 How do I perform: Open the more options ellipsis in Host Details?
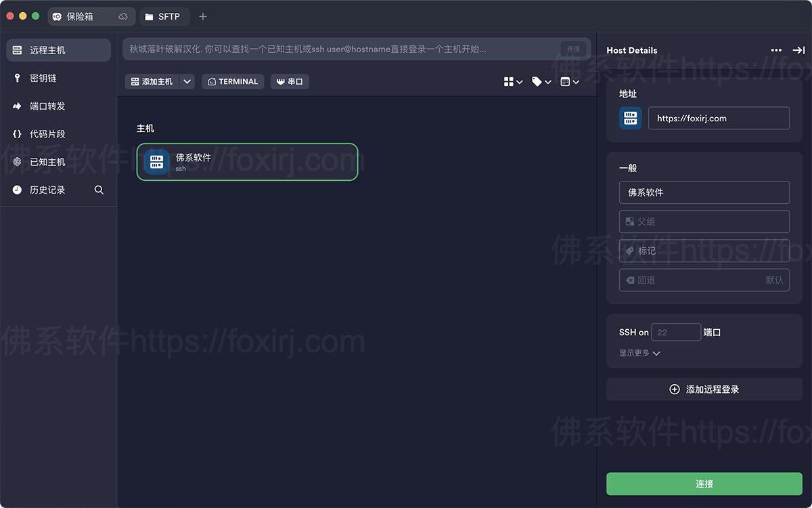(x=776, y=50)
